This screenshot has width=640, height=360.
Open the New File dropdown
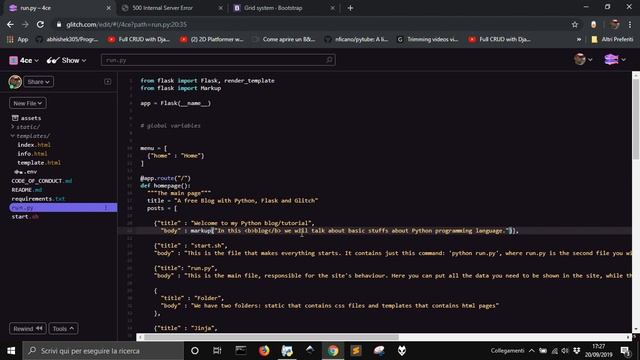click(28, 103)
